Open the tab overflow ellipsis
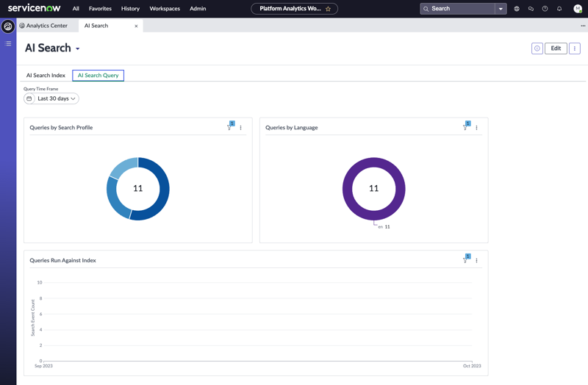 pyautogui.click(x=583, y=26)
